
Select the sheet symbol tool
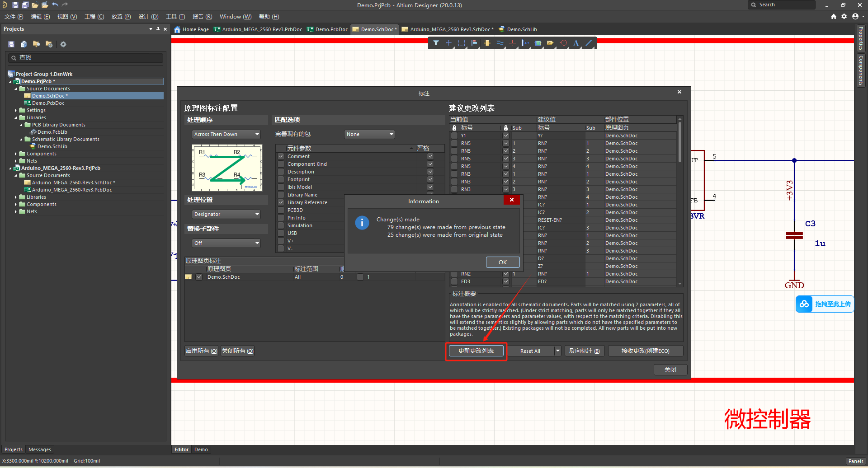tap(538, 43)
